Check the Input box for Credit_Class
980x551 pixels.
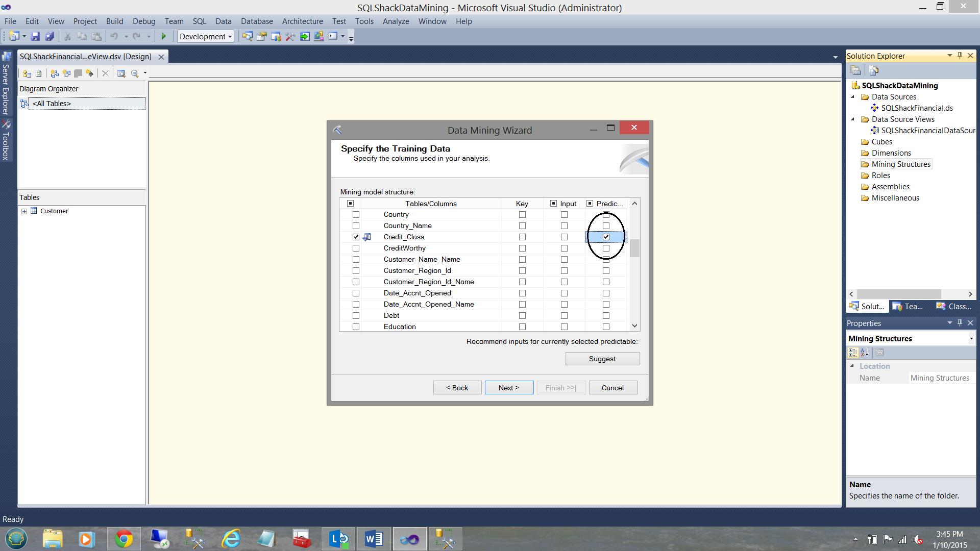(564, 237)
